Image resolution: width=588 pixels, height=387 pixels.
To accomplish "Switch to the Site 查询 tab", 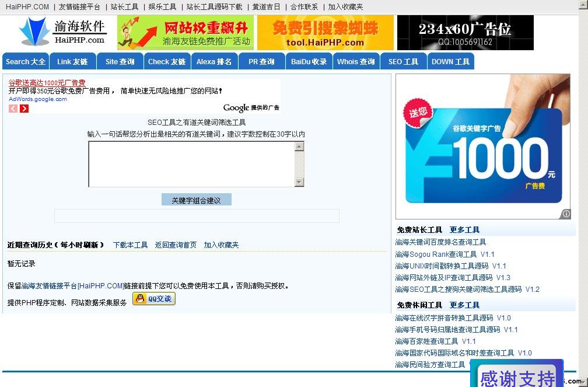I will [x=120, y=61].
